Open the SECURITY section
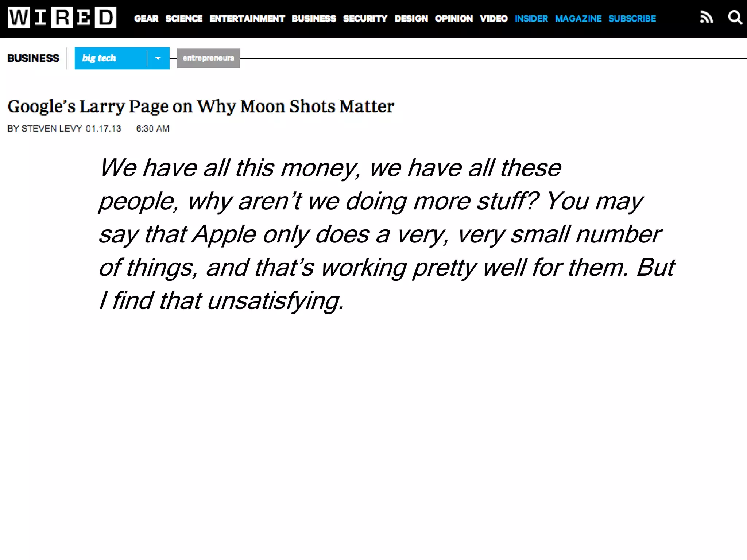Screen dimensions: 747x560 point(365,19)
